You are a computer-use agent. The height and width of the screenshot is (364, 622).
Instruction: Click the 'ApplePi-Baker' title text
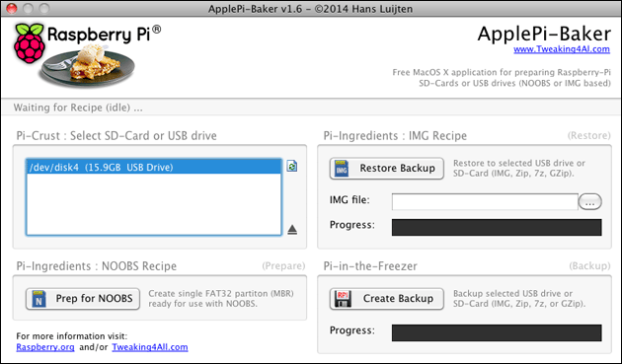[x=544, y=34]
